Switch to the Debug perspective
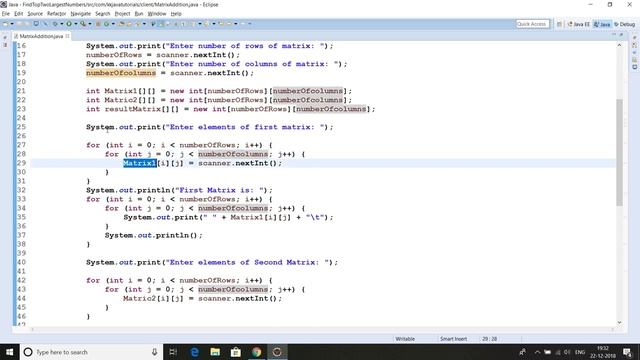The image size is (640, 360). click(x=624, y=24)
